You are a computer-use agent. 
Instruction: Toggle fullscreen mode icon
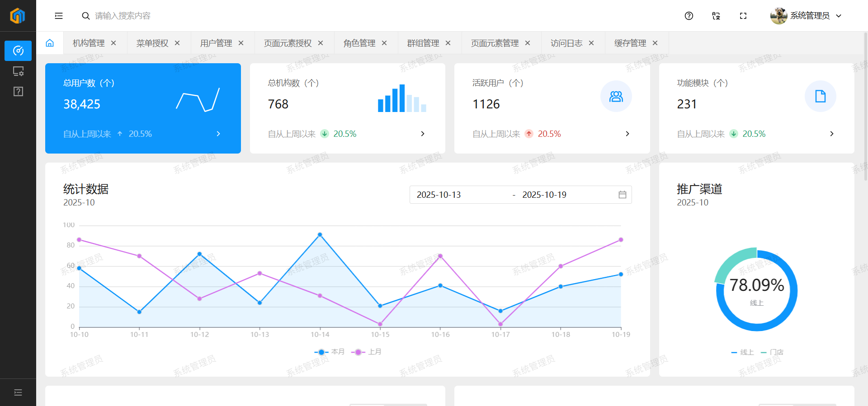743,16
